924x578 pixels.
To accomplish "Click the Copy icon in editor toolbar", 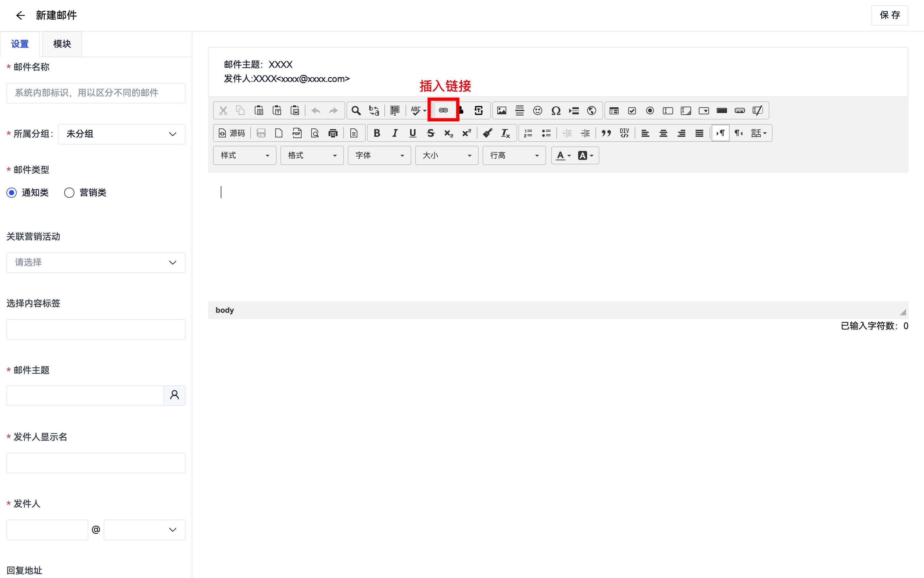I will click(x=241, y=111).
